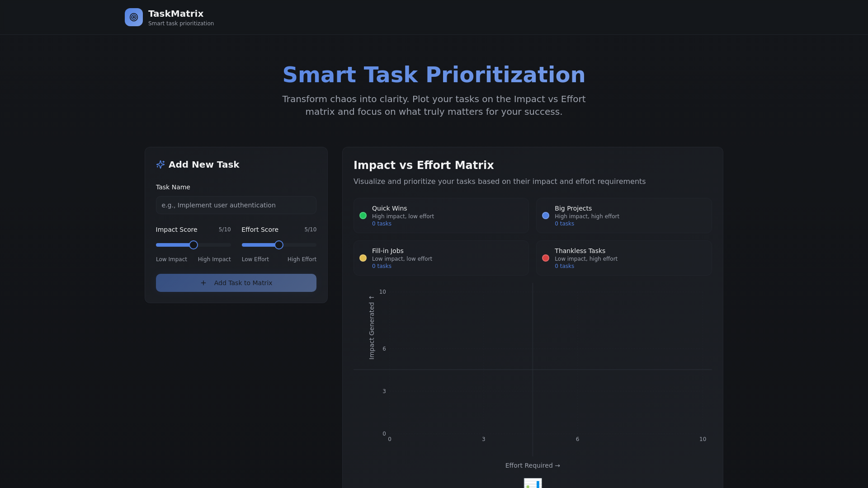Screen dimensions: 868x488
Task: Click the 0 tasks link under Big Projects
Action: coord(564,224)
